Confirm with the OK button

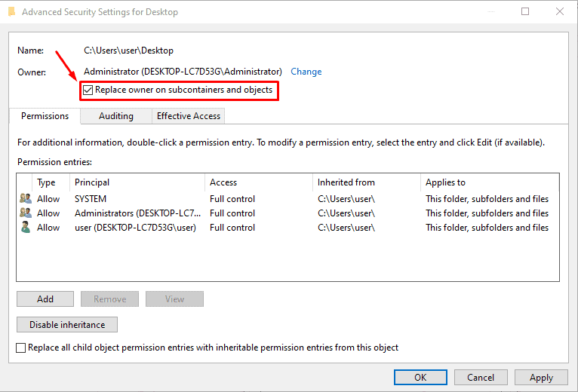click(x=420, y=377)
